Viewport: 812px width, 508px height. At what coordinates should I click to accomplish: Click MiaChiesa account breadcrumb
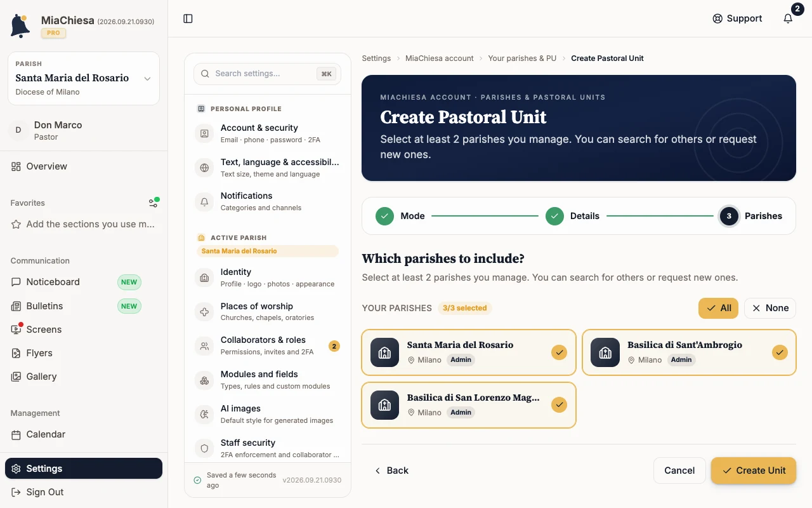pos(439,58)
